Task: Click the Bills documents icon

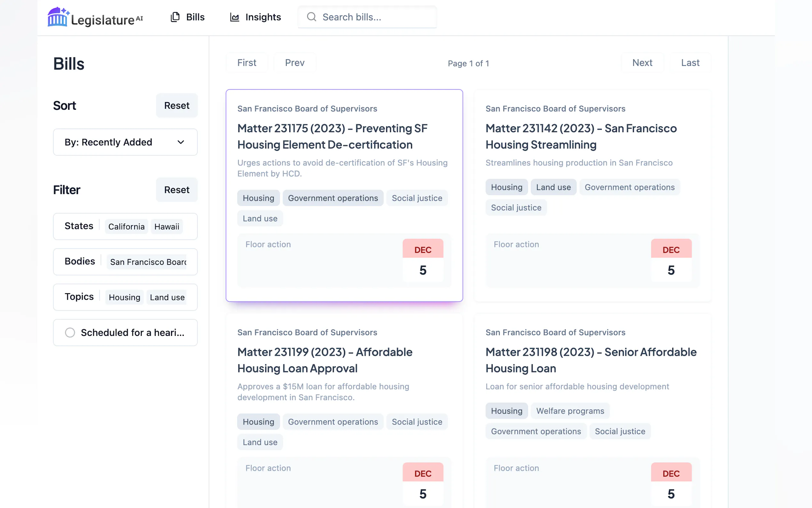Action: click(x=175, y=17)
